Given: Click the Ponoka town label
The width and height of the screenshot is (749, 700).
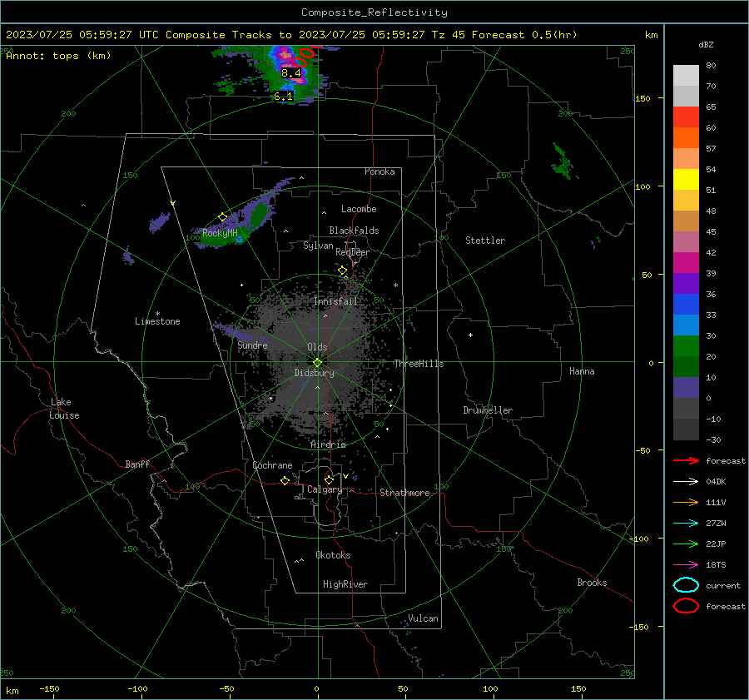Looking at the screenshot, I should point(379,171).
